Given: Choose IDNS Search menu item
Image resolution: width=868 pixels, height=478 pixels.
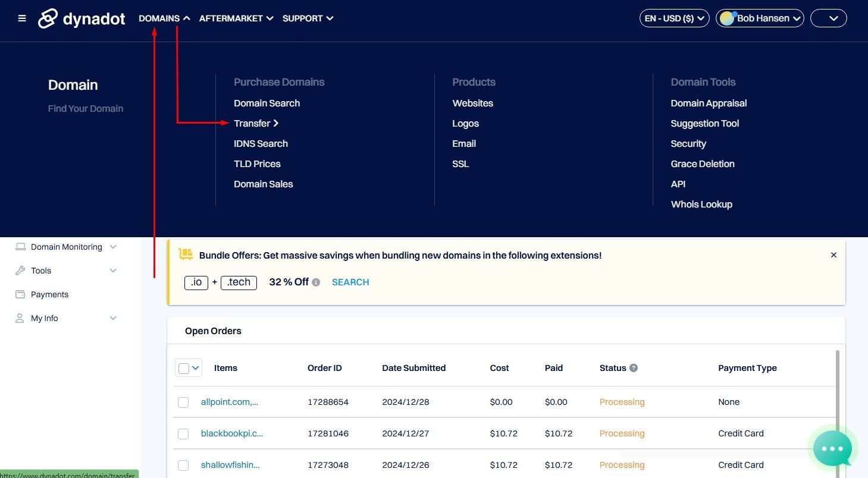Looking at the screenshot, I should pyautogui.click(x=261, y=144).
